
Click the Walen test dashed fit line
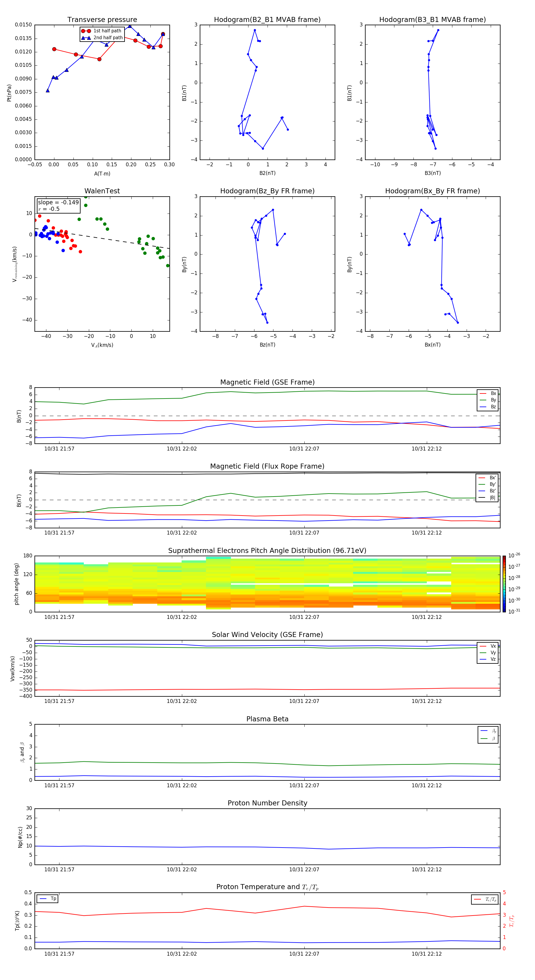coord(102,238)
